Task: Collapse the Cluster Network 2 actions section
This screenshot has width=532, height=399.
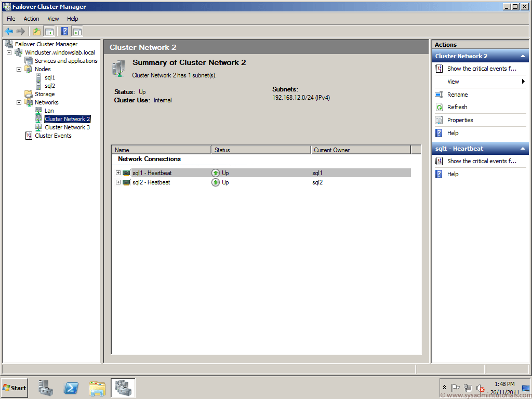Action: [x=524, y=56]
